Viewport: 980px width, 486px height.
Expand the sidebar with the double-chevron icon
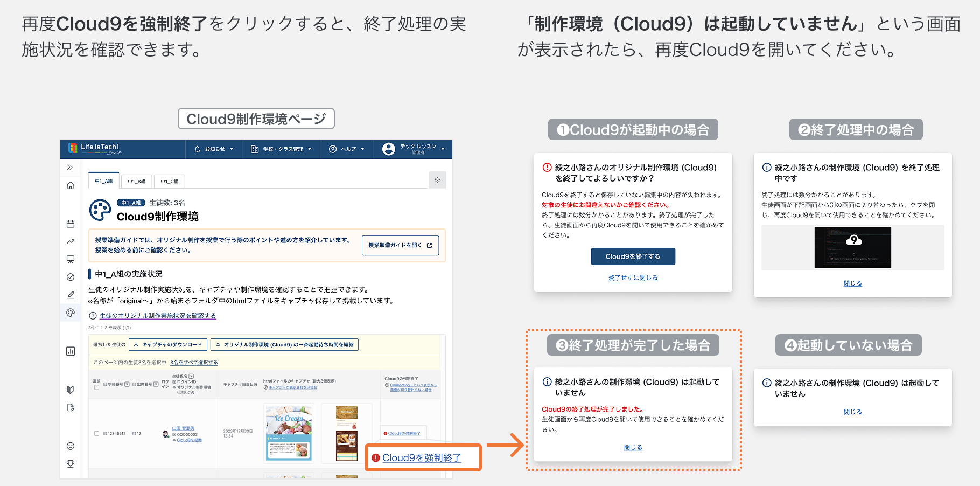(x=70, y=168)
